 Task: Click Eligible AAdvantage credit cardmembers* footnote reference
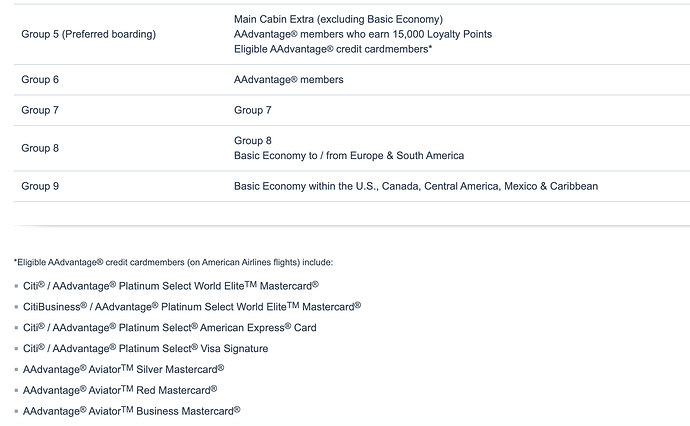333,49
